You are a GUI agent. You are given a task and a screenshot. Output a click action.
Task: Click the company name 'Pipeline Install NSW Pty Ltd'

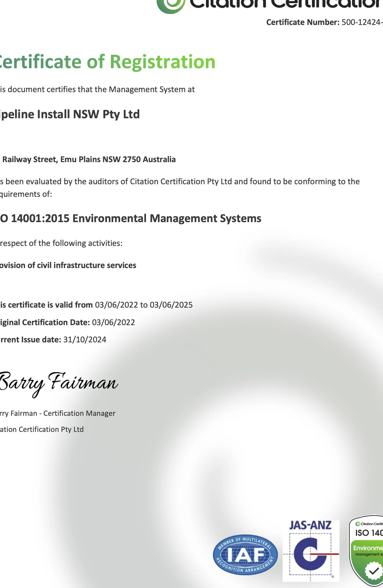[70, 114]
